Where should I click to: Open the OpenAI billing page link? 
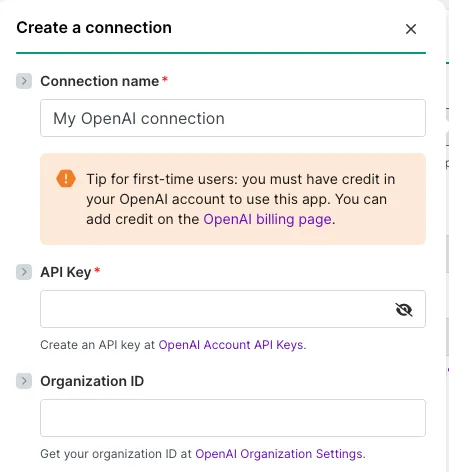[x=268, y=219]
